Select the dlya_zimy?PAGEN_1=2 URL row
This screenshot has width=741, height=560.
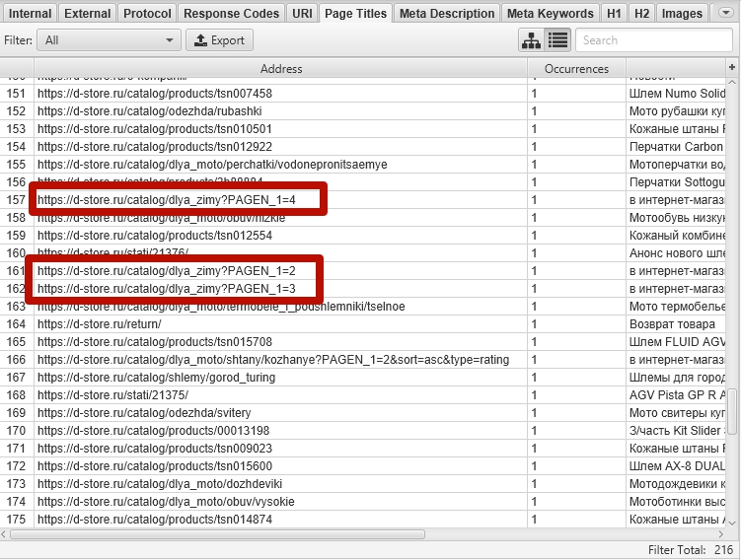point(363,270)
